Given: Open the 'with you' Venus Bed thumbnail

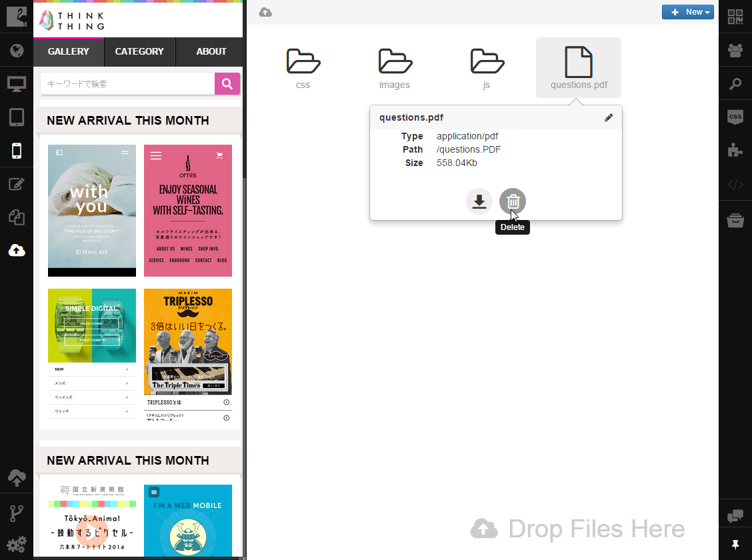Looking at the screenshot, I should [92, 211].
